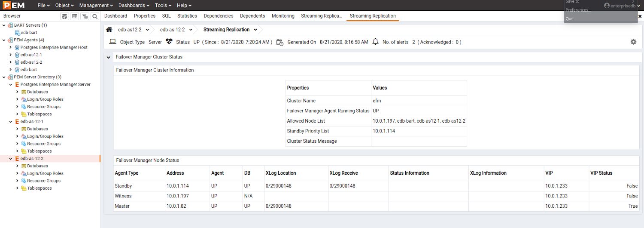Open the Dashboards menu
This screenshot has width=644, height=228.
[x=134, y=5]
